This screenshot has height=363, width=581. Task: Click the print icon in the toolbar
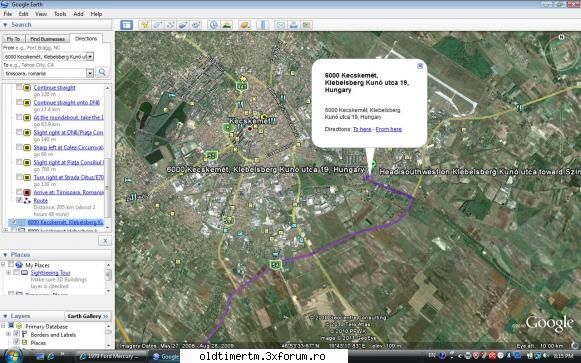[293, 25]
